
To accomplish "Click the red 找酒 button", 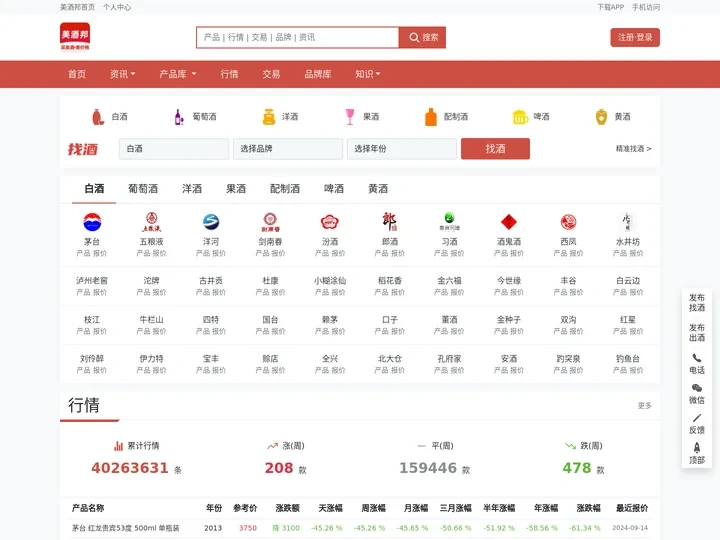I will (x=495, y=149).
